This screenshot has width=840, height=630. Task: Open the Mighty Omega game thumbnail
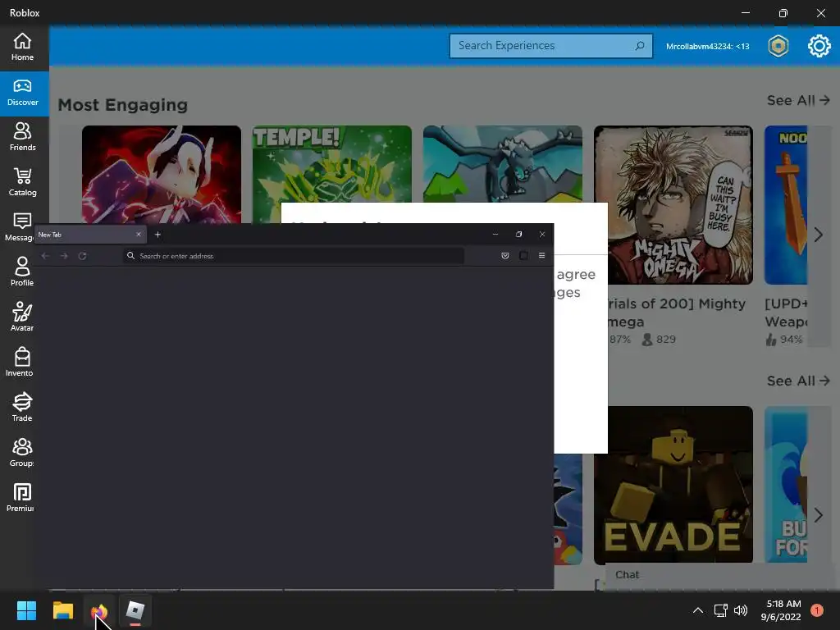coord(673,204)
